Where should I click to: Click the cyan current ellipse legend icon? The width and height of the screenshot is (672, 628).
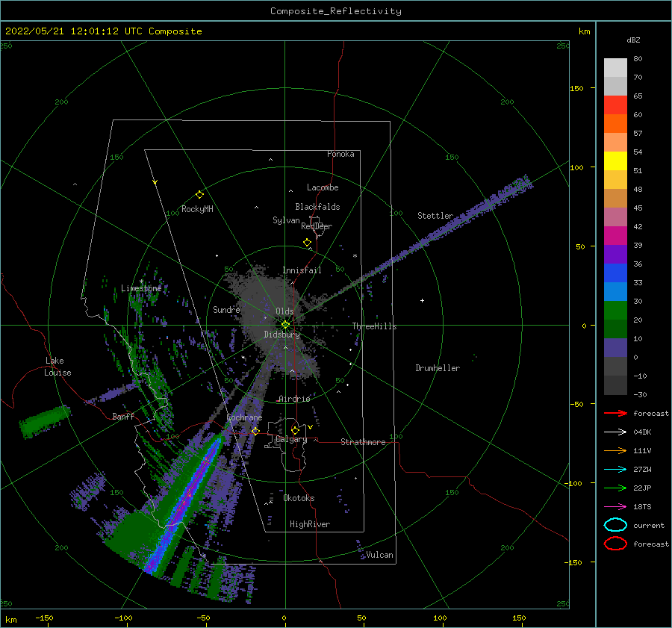(615, 525)
